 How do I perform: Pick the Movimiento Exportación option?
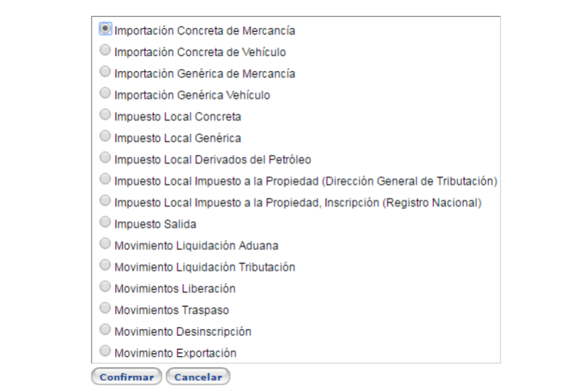[x=104, y=351]
